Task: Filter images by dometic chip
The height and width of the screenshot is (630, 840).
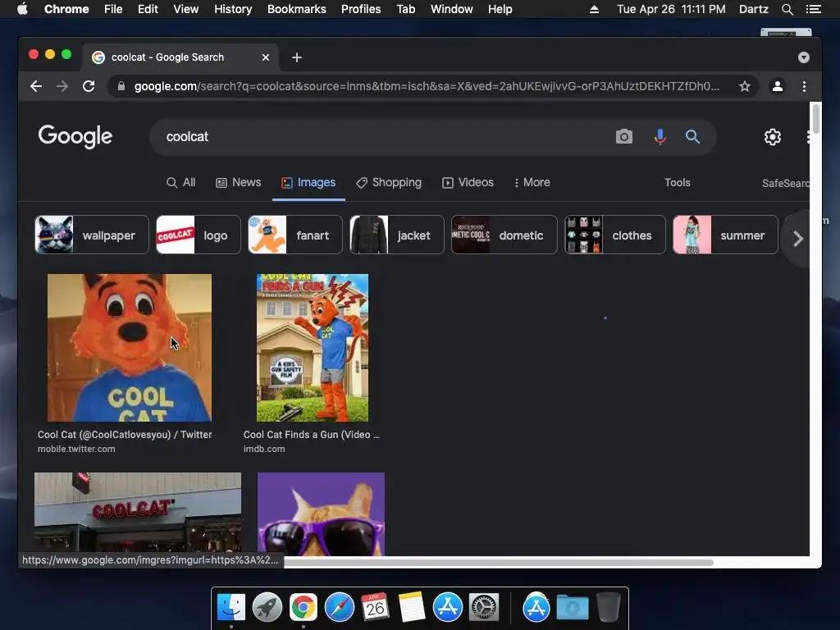Action: 504,235
